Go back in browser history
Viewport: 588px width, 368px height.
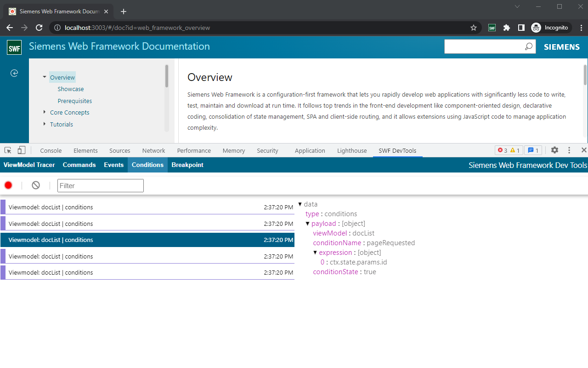10,28
